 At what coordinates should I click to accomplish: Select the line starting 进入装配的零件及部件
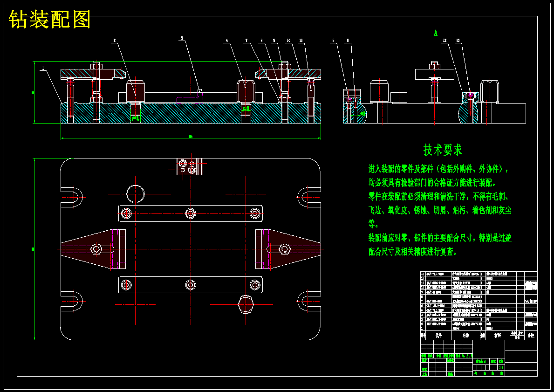coord(438,169)
